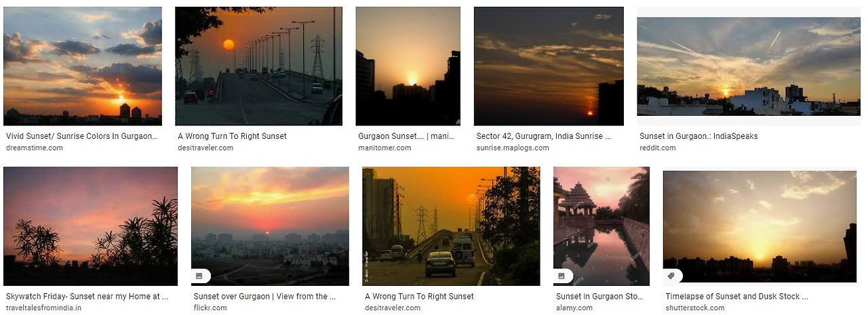Visit the sunrise.maplogs.com source link
This screenshot has height=315, width=868.
click(x=513, y=148)
